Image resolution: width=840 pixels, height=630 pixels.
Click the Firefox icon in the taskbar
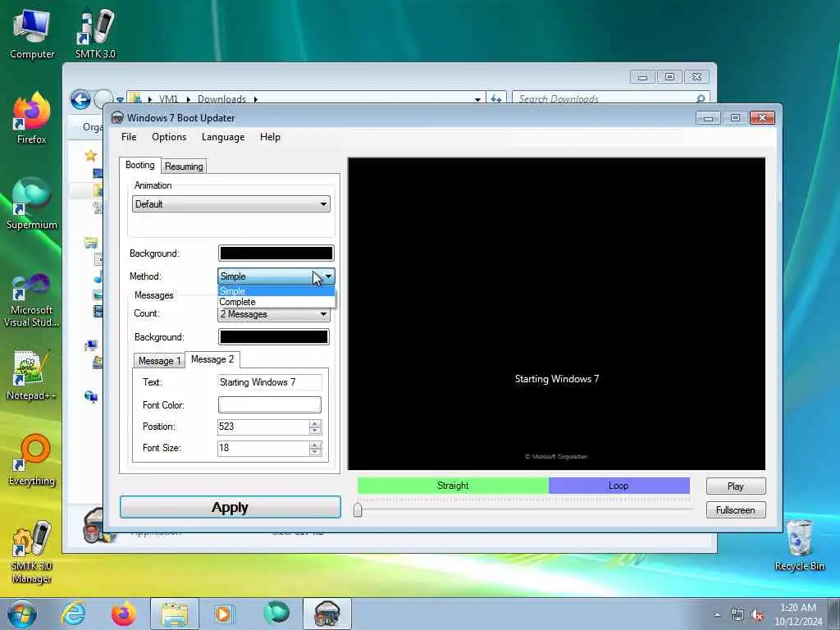123,614
